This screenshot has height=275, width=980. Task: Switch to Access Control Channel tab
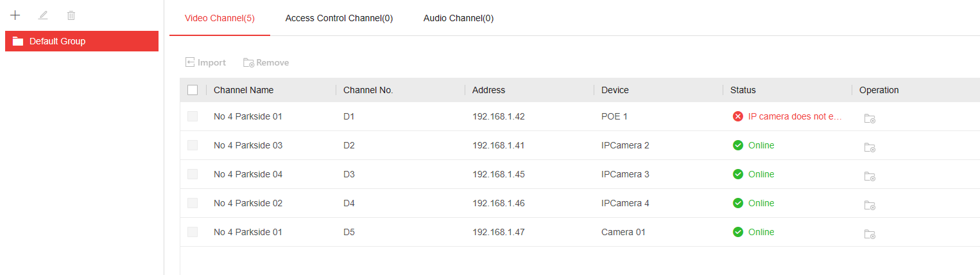click(339, 18)
